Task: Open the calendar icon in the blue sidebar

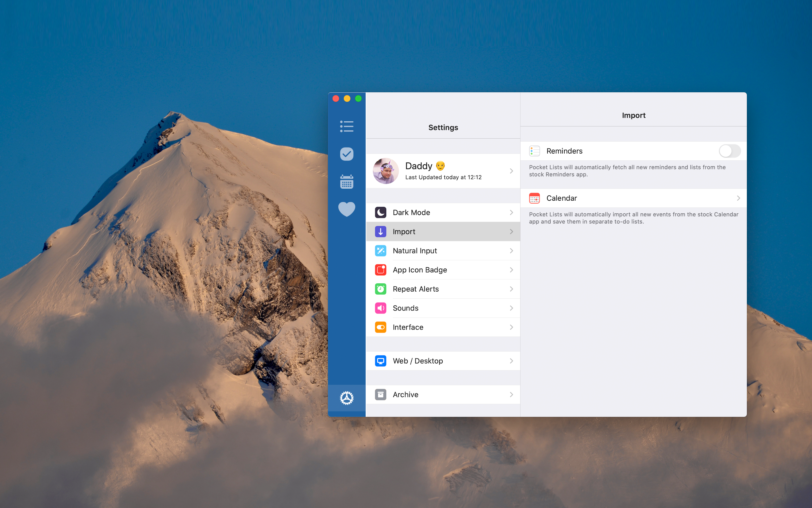Action: click(x=347, y=181)
